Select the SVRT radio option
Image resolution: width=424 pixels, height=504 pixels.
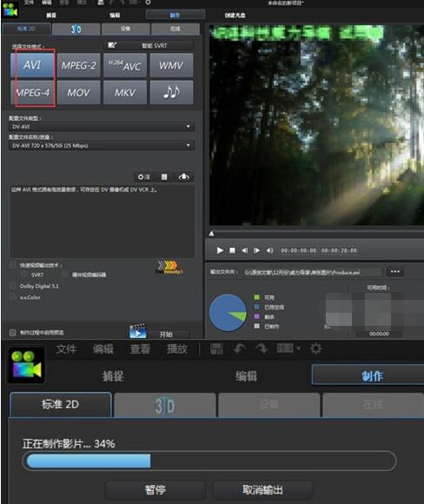[23, 275]
